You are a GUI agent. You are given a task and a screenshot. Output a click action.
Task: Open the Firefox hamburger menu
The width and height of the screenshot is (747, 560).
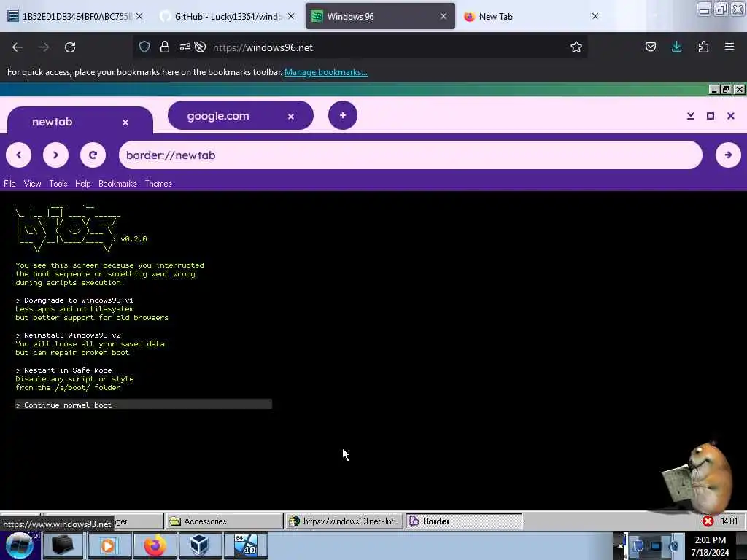click(729, 47)
